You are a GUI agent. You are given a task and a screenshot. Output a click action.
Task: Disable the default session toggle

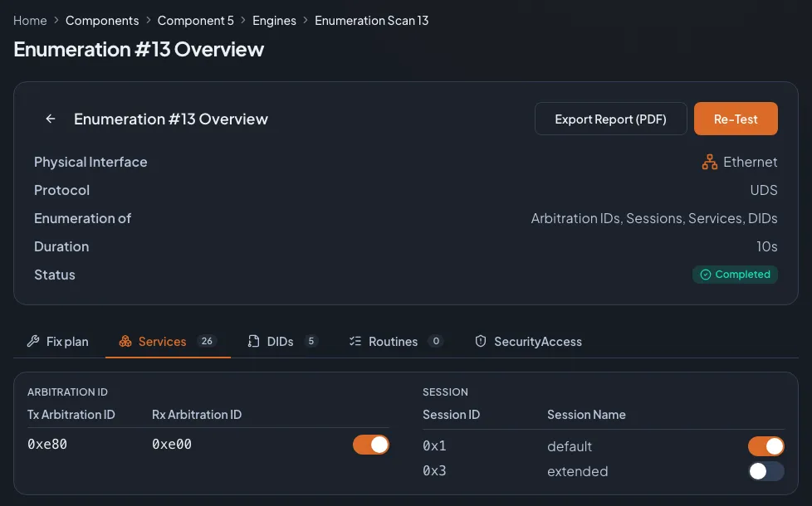(x=766, y=446)
